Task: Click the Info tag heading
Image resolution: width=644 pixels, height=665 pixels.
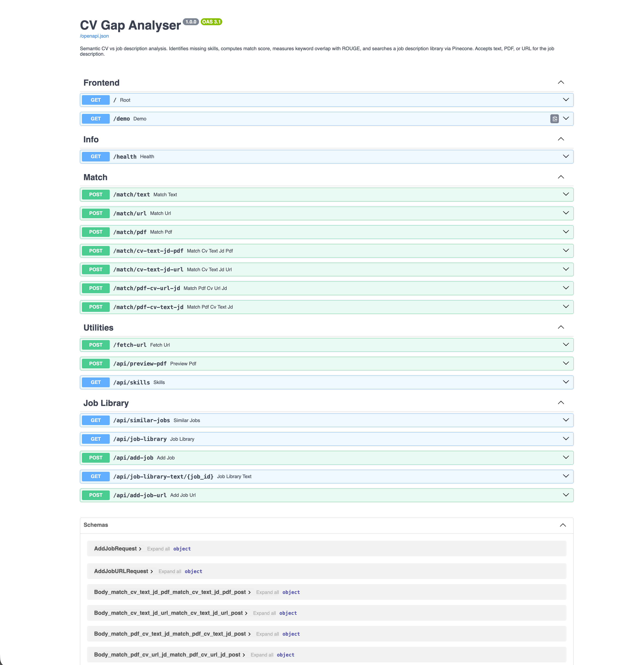Action: click(91, 140)
